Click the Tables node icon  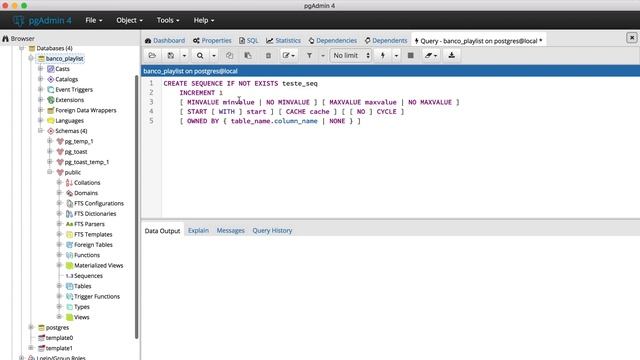(69, 286)
